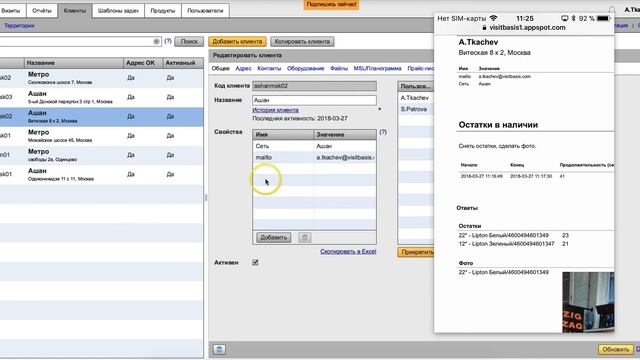Open the История клиента link
The height and width of the screenshot is (360, 640).
[x=275, y=110]
